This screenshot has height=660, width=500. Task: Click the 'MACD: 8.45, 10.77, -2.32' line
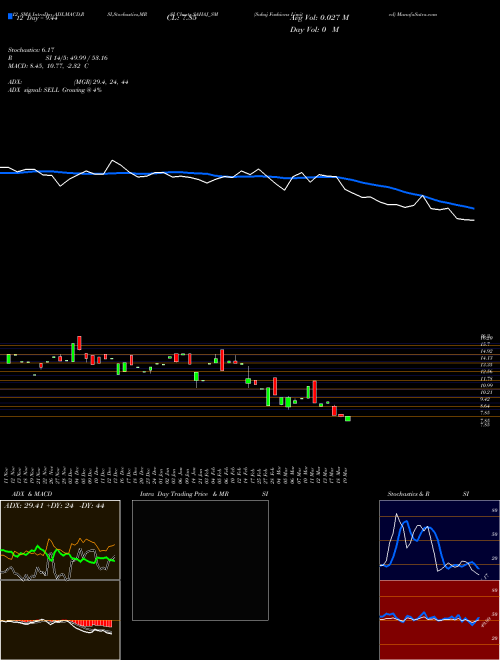(x=44, y=66)
